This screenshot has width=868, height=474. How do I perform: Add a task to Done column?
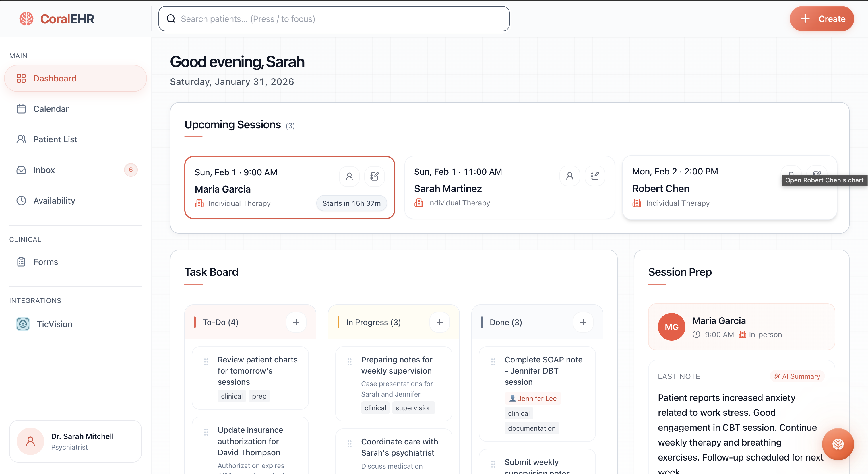click(583, 322)
